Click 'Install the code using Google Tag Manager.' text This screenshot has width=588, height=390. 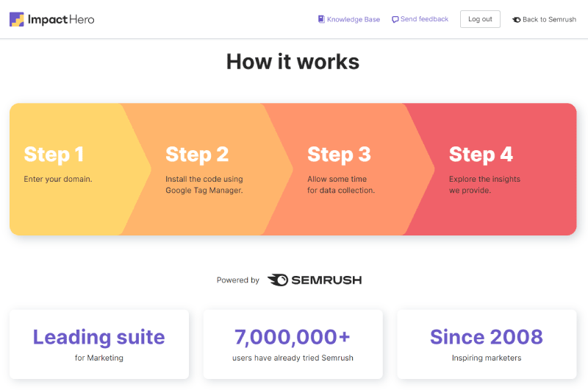click(x=204, y=185)
